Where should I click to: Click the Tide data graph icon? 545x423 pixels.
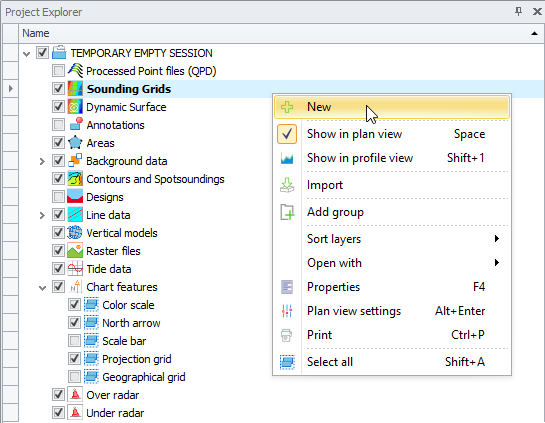[75, 269]
